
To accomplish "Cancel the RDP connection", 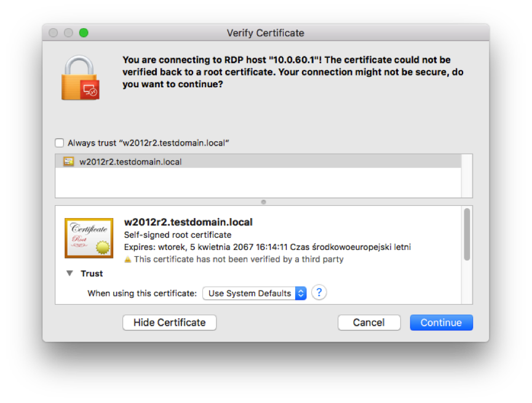I will point(369,322).
